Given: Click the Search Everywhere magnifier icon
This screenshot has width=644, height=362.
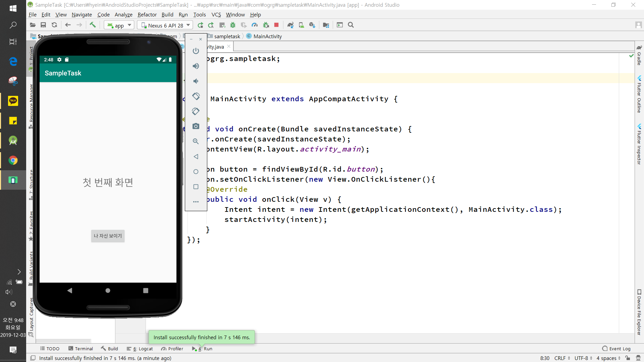Looking at the screenshot, I should pyautogui.click(x=351, y=25).
